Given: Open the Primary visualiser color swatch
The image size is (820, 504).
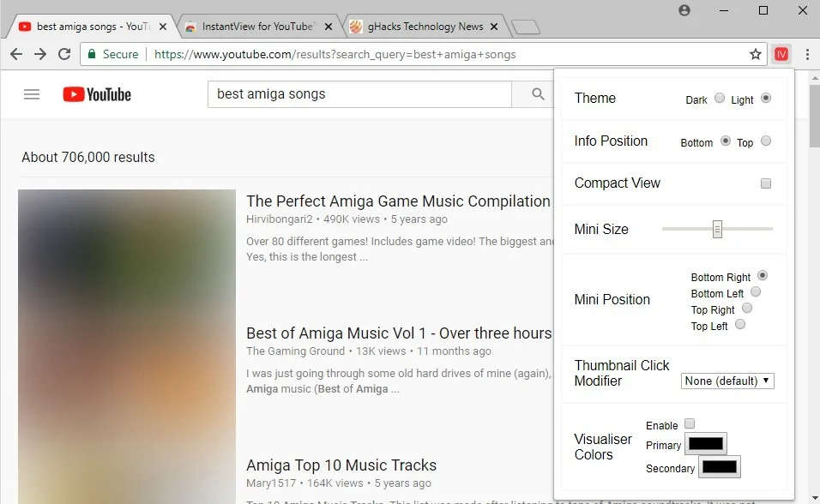Looking at the screenshot, I should tap(705, 444).
